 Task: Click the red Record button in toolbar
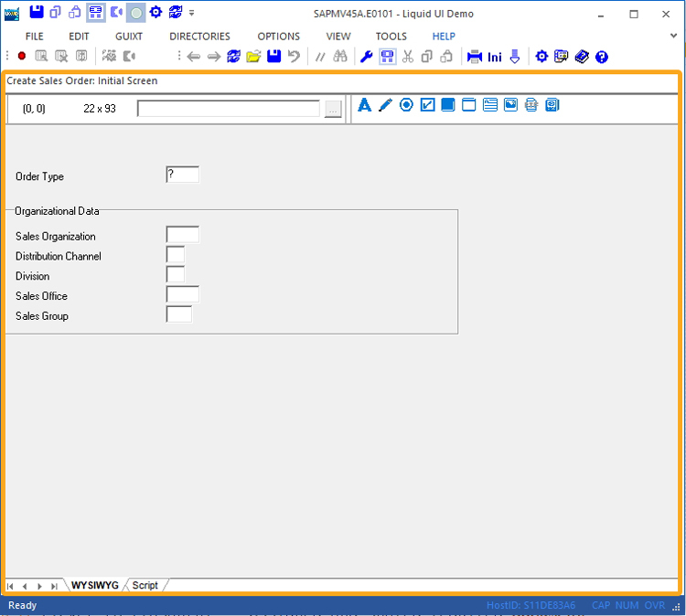[x=22, y=57]
